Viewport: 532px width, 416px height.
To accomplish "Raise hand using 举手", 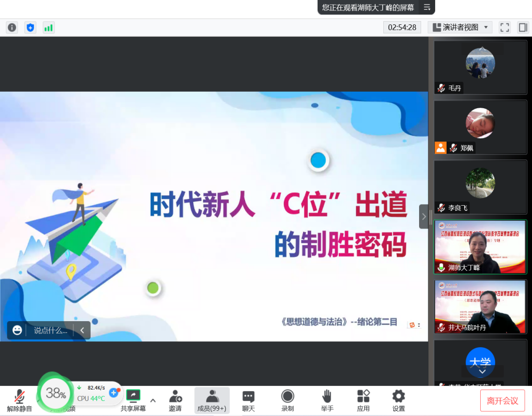I will pyautogui.click(x=327, y=400).
